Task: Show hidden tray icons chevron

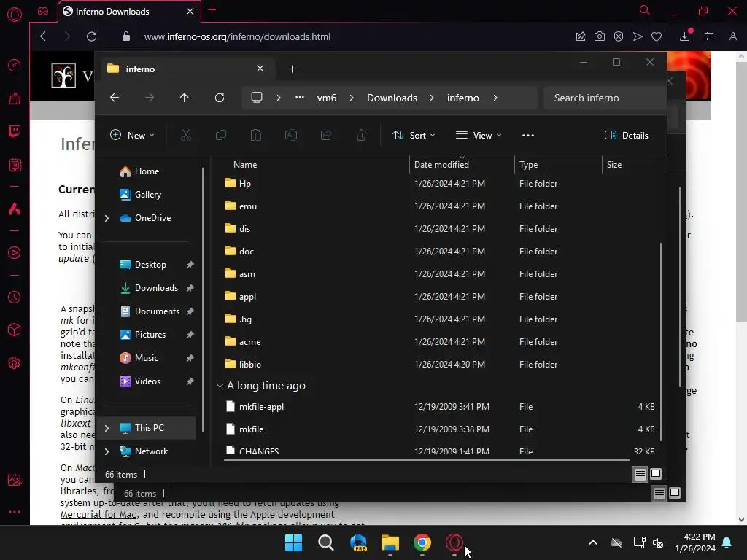Action: (593, 542)
